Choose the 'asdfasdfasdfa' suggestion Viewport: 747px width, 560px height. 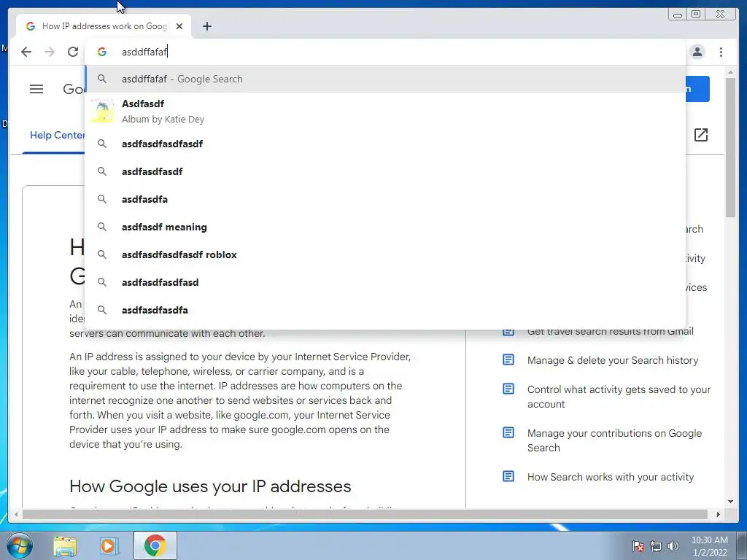(x=385, y=310)
